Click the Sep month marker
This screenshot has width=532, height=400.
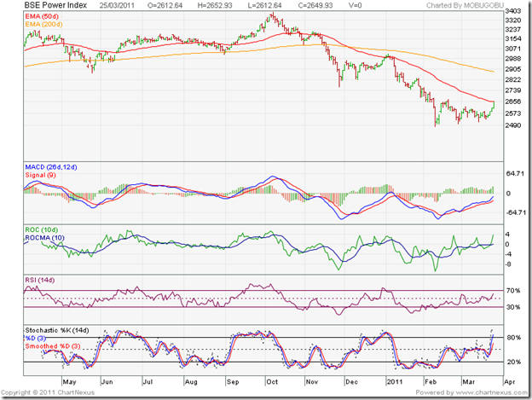click(x=233, y=382)
